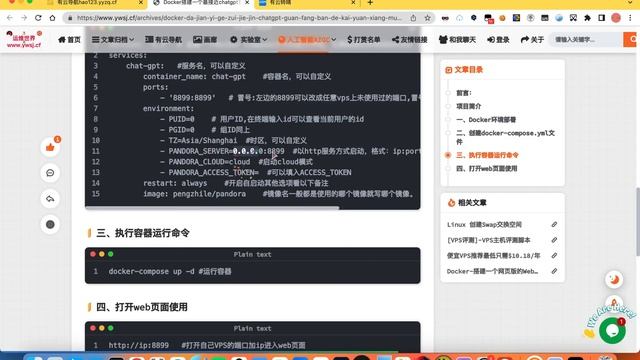
Task: Click the 登录 login link
Action: [x=498, y=40]
